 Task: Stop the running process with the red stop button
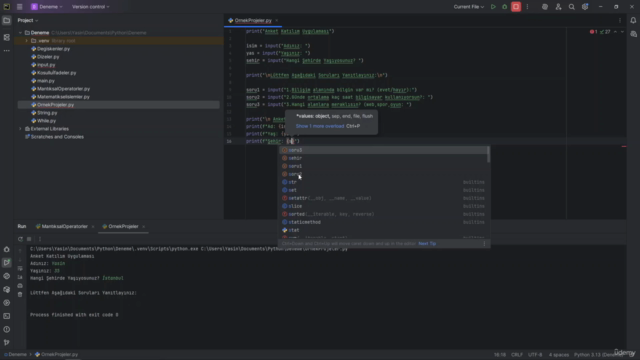[x=516, y=7]
